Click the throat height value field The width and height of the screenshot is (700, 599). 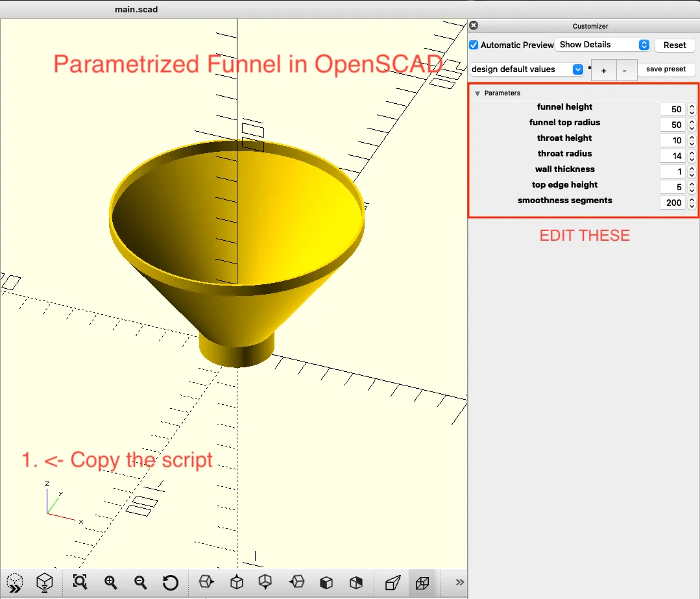672,140
